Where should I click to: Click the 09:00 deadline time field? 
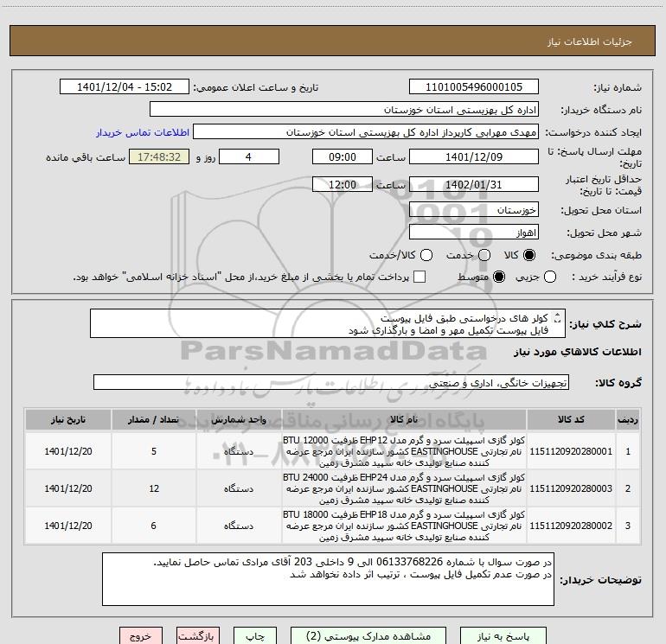pos(343,156)
